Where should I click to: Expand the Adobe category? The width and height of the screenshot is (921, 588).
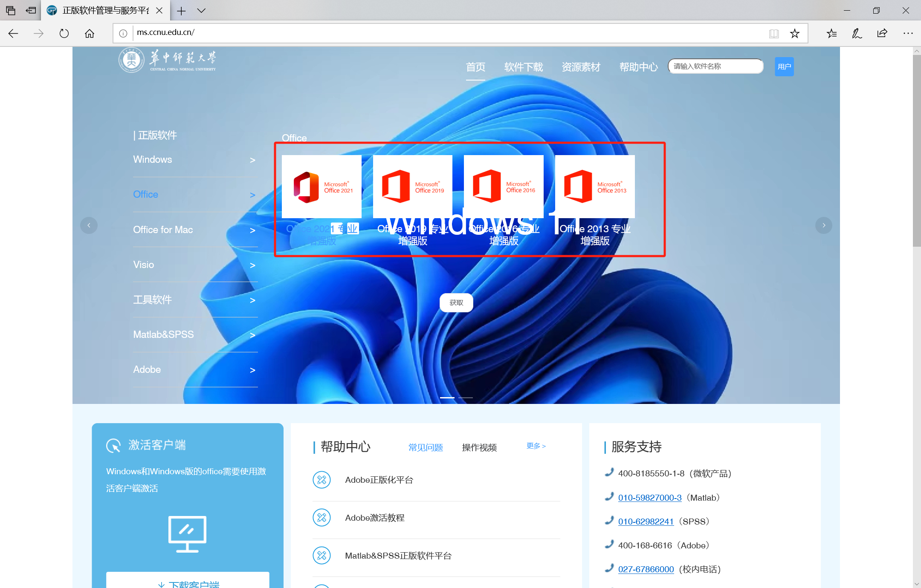pyautogui.click(x=195, y=370)
